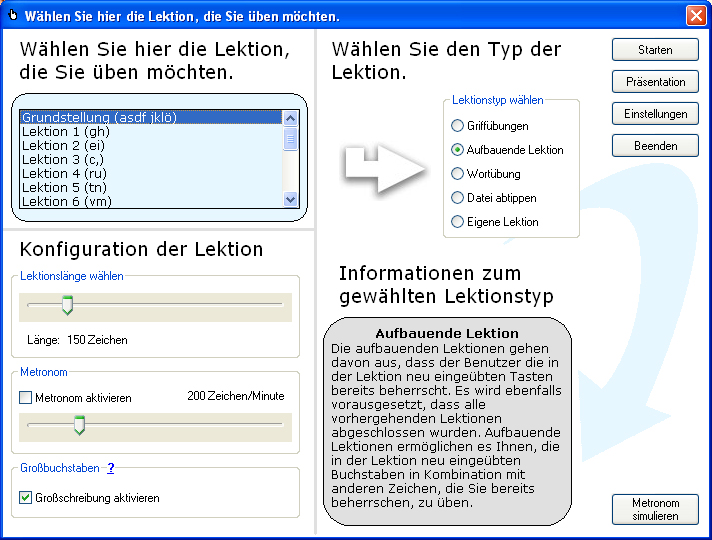
Task: Open Einstellungen settings button
Action: [x=655, y=114]
